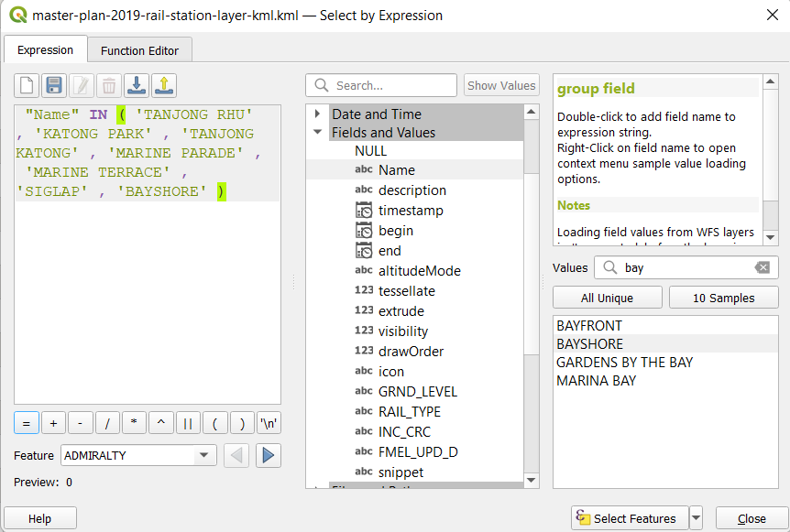Expand the Date and Time group
Screen dimensions: 790x532
point(318,114)
